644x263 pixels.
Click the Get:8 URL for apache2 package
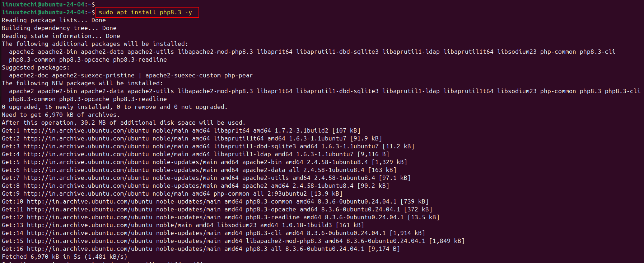point(86,186)
